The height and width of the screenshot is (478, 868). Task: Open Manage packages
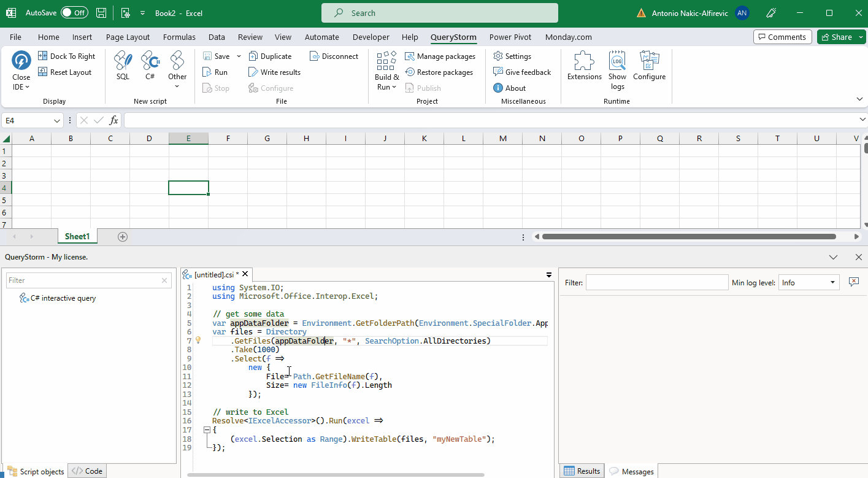440,56
